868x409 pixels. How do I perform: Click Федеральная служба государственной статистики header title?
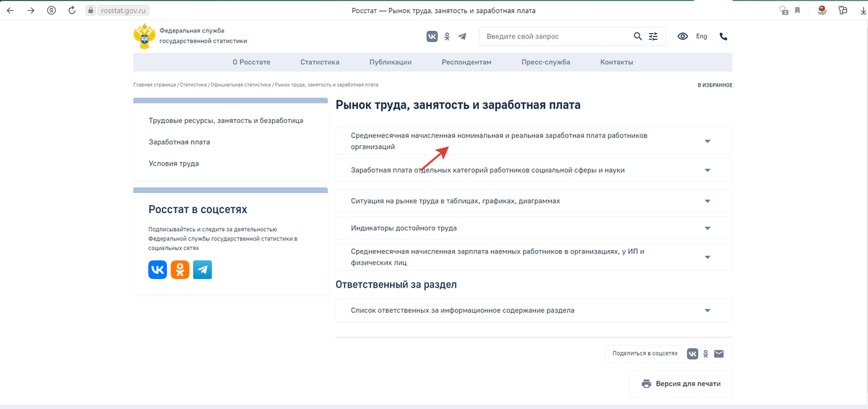(203, 36)
